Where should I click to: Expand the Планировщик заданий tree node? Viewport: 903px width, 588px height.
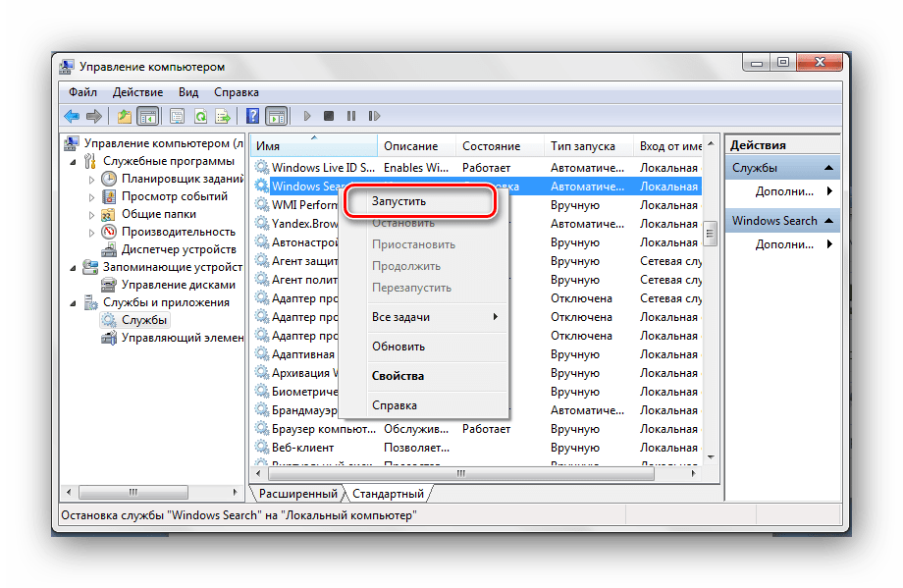pyautogui.click(x=92, y=179)
